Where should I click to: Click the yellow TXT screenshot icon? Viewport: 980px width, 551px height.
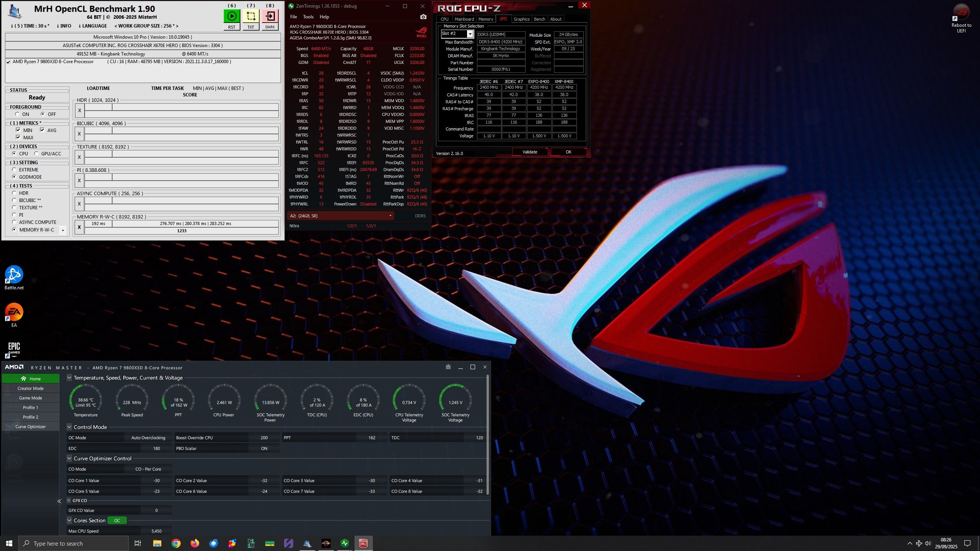click(x=251, y=16)
